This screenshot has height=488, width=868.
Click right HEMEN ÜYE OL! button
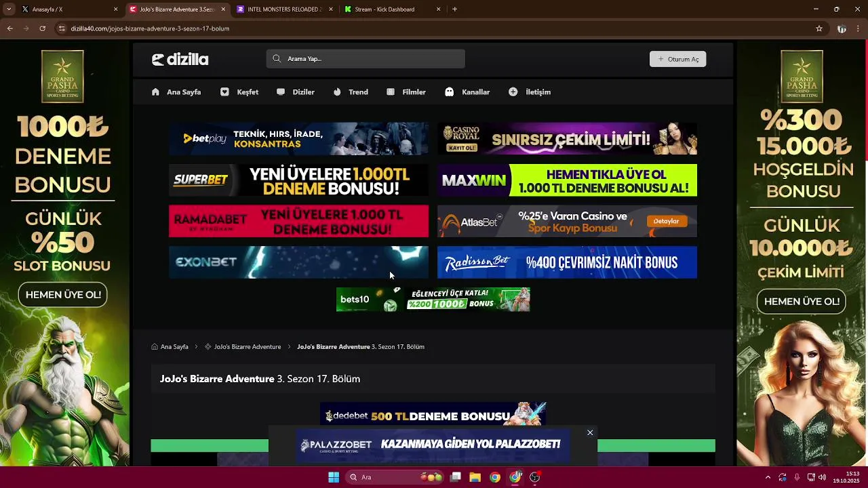pyautogui.click(x=802, y=302)
